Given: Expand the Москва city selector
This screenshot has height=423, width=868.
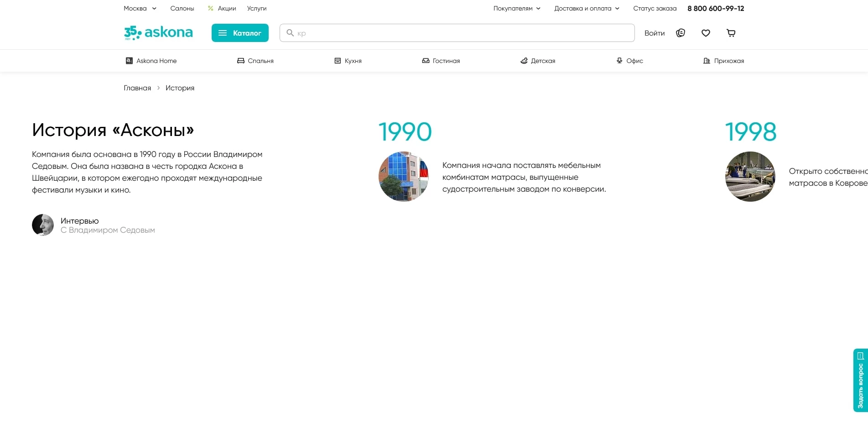Looking at the screenshot, I should 140,8.
